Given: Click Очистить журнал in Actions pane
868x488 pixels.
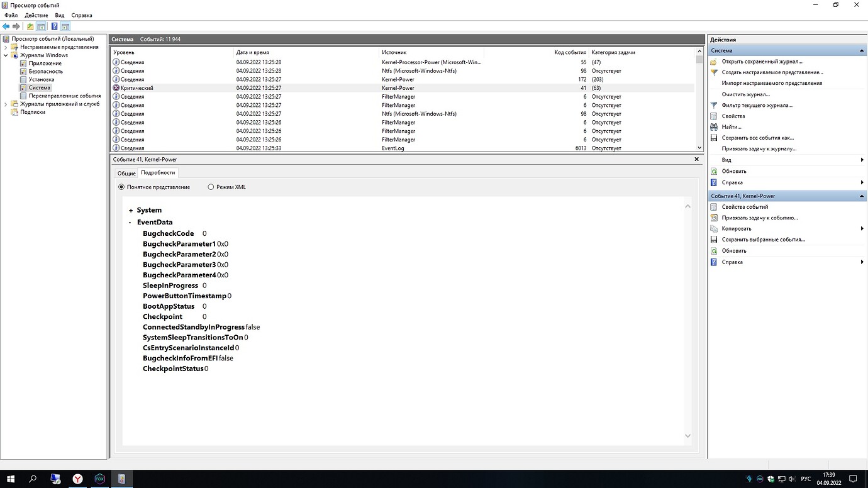Looking at the screenshot, I should (x=745, y=94).
